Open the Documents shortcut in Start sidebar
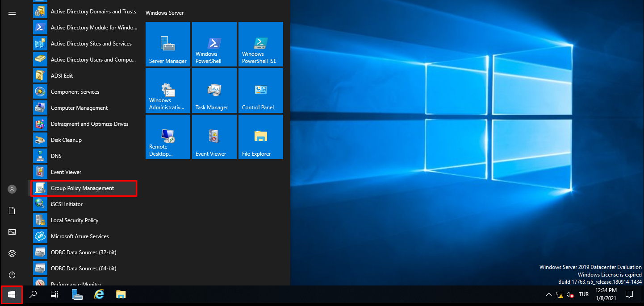 (x=12, y=211)
